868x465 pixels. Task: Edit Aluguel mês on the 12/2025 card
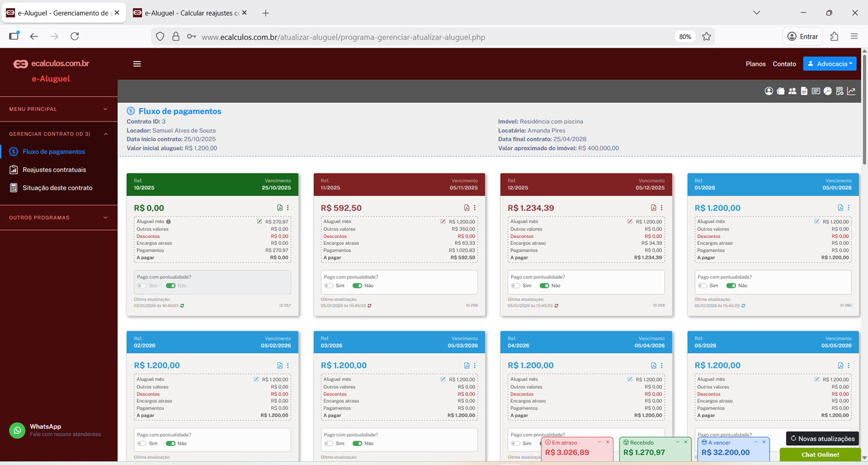point(630,221)
